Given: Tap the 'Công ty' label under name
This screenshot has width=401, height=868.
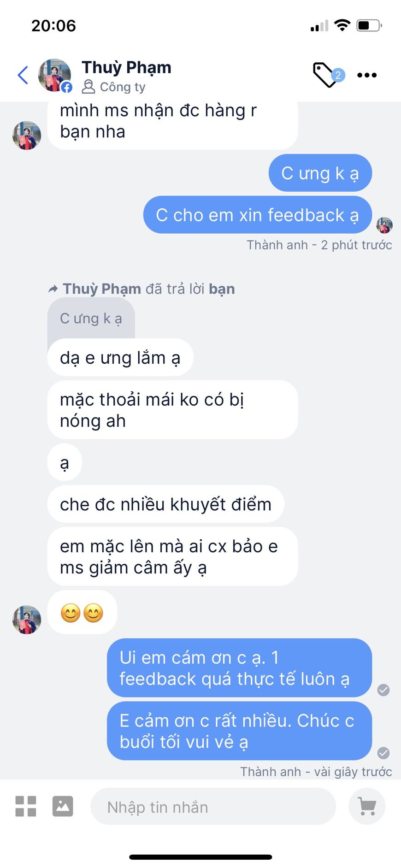Looking at the screenshot, I should pos(122,87).
